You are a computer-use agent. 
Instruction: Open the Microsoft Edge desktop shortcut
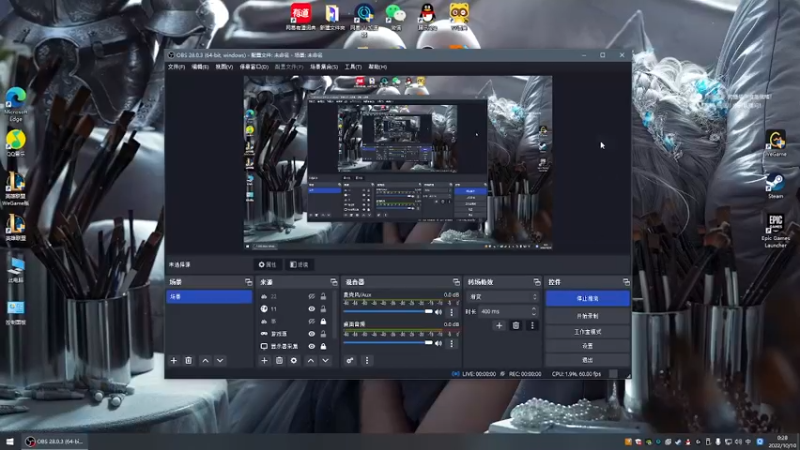[x=16, y=104]
